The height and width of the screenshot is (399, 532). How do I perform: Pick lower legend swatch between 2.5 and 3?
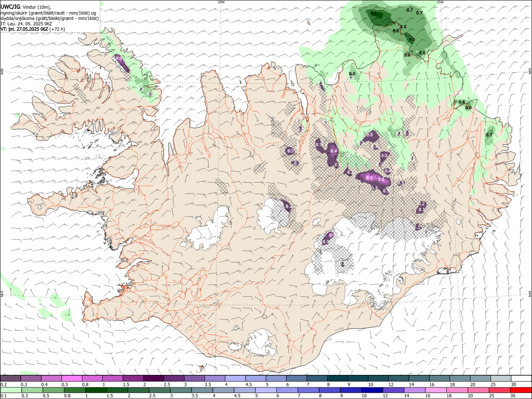click(x=159, y=390)
